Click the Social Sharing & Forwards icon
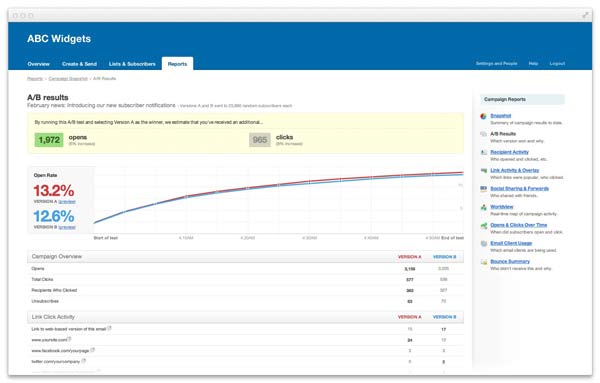This screenshot has width=600, height=383. pyautogui.click(x=483, y=189)
